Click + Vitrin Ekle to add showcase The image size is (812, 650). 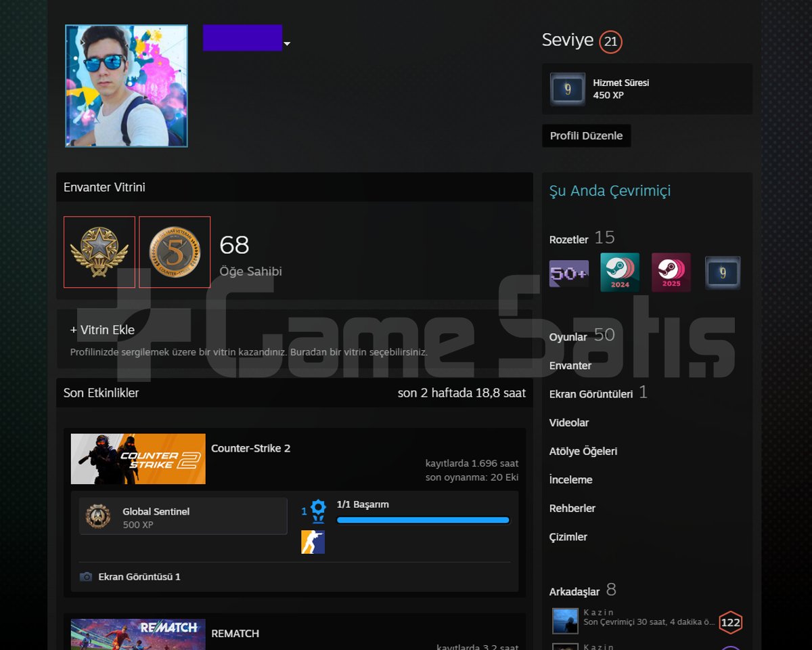click(102, 330)
